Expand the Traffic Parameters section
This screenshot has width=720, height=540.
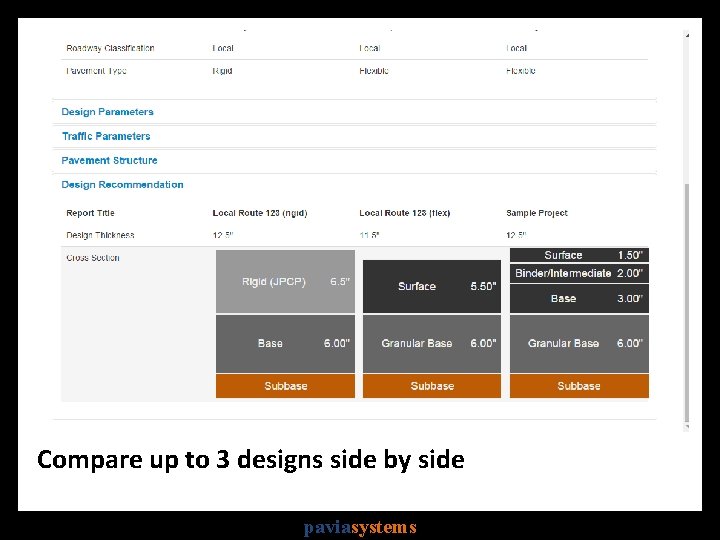pos(106,136)
